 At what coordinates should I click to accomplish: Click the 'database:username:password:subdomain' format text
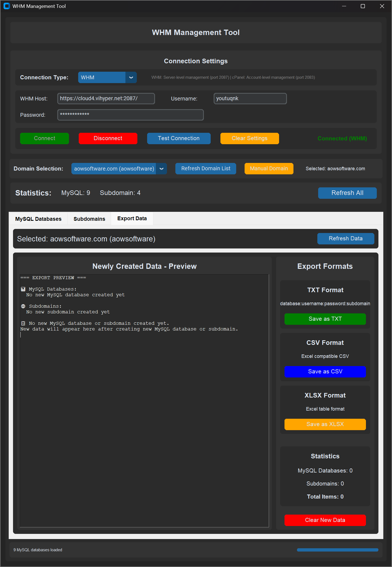pyautogui.click(x=325, y=304)
